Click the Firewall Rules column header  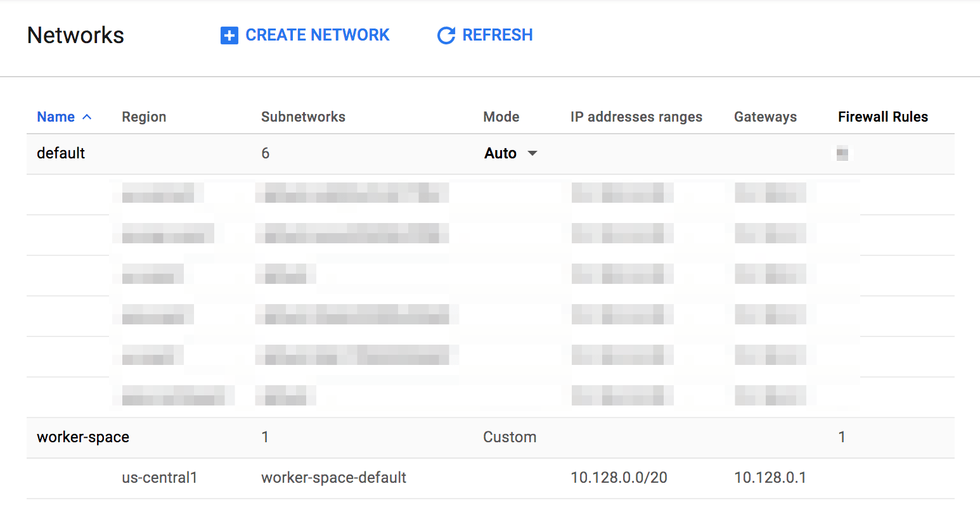(x=882, y=117)
